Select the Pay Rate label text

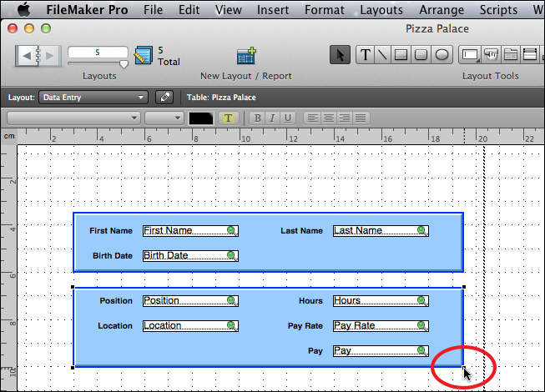click(x=305, y=326)
